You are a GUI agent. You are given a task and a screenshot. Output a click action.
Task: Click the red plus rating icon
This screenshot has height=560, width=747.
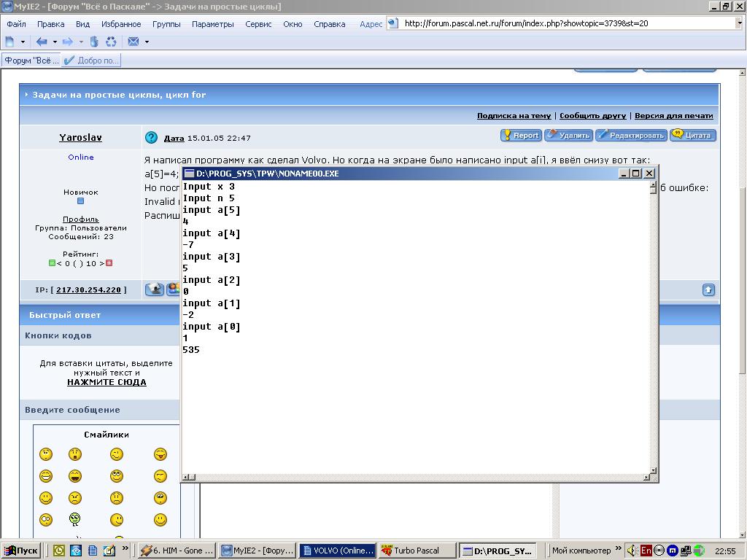[x=109, y=263]
